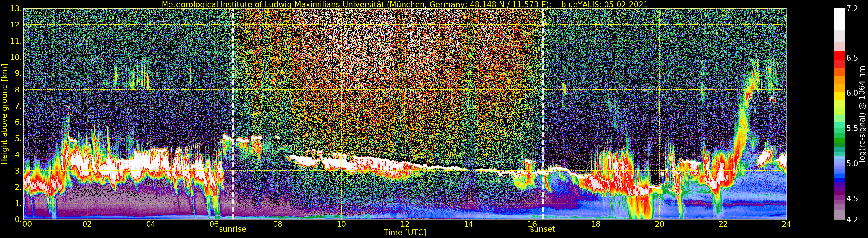
Task: Click the height axis tick label 6
Action: pos(19,122)
